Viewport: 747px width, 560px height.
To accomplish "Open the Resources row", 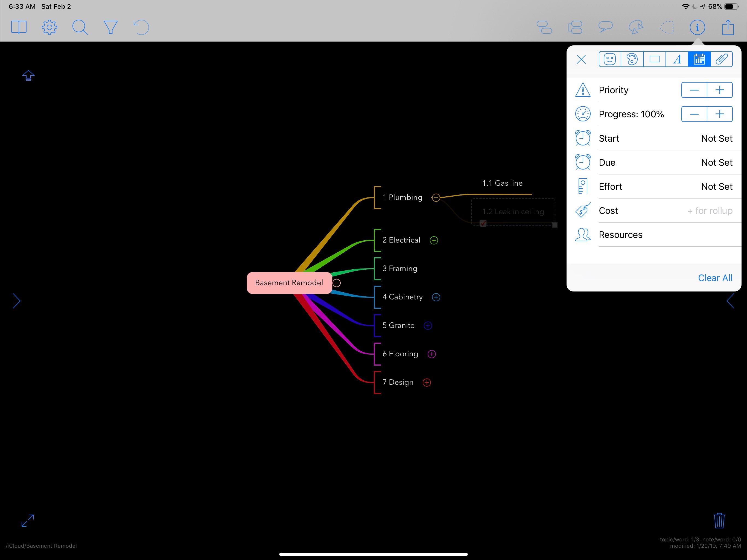I will coord(654,235).
